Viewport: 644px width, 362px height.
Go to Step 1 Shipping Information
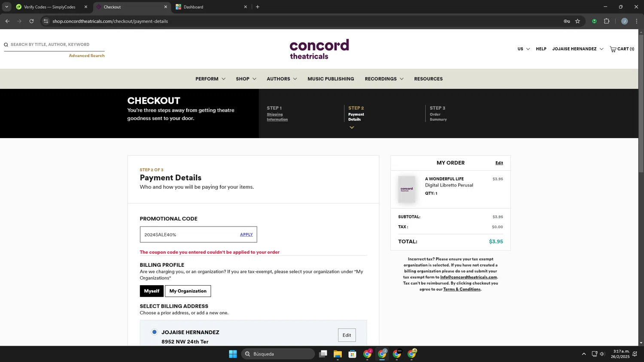pyautogui.click(x=277, y=114)
